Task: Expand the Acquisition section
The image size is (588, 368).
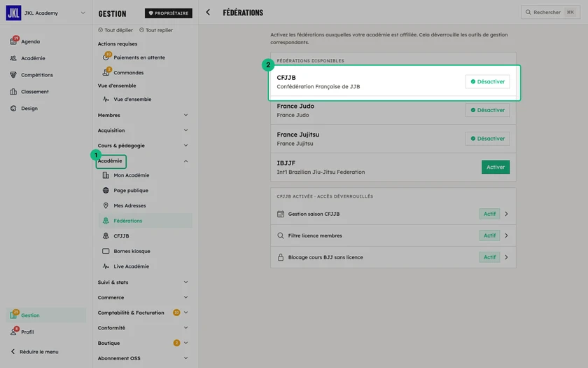Action: [x=185, y=130]
